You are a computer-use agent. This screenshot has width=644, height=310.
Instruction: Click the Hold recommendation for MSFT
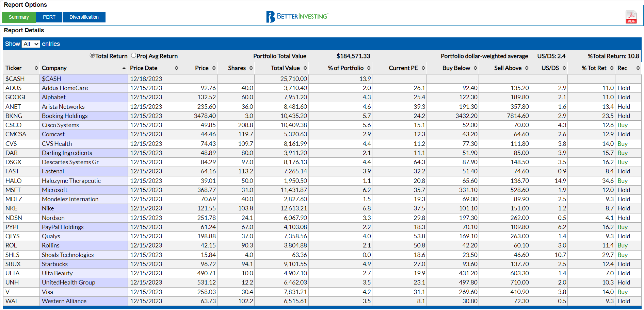click(x=624, y=190)
